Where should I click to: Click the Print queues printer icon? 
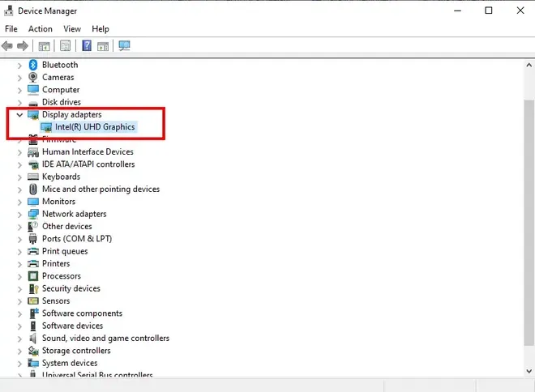(33, 252)
